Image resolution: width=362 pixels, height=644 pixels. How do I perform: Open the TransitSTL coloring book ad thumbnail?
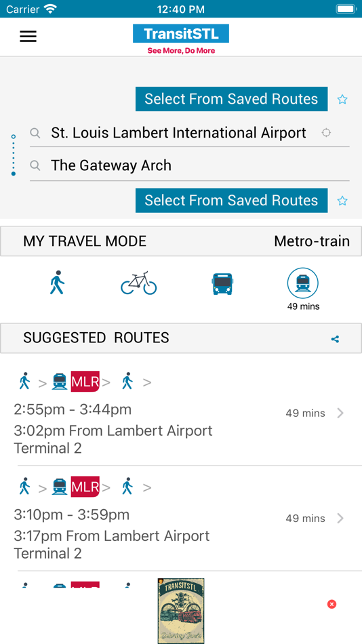(x=181, y=611)
